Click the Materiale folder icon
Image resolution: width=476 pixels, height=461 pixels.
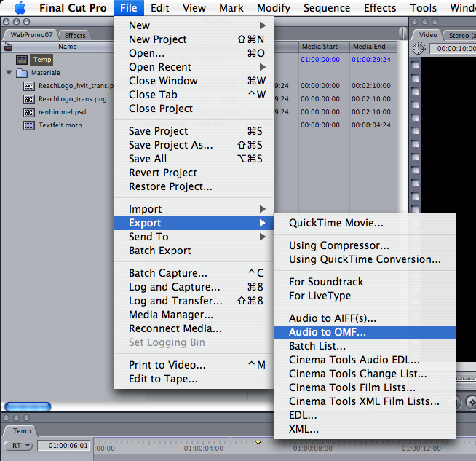coord(22,73)
